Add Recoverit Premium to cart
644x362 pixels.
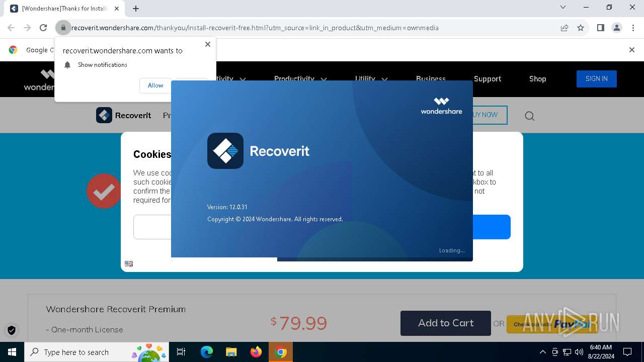[x=445, y=323]
